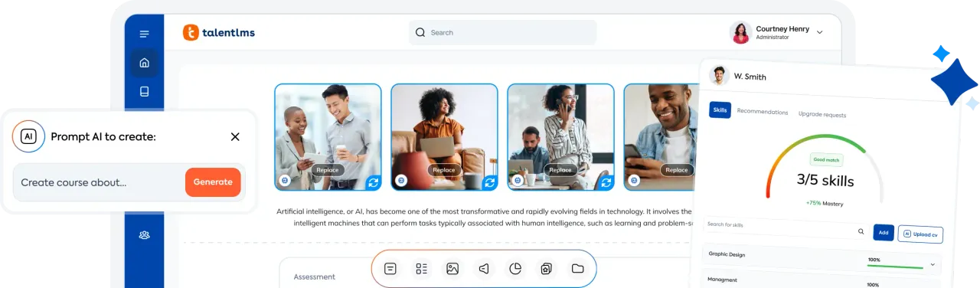
Task: Regenerate the second image
Action: click(x=489, y=182)
